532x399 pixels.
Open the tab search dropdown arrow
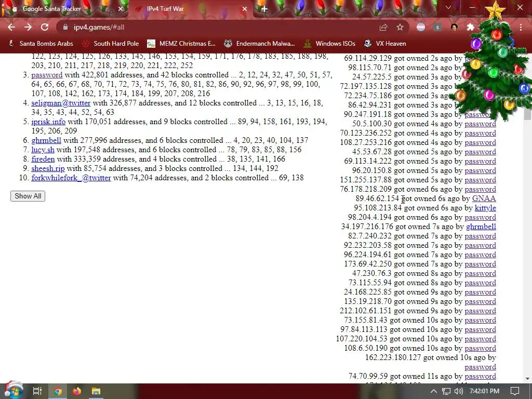click(x=448, y=7)
